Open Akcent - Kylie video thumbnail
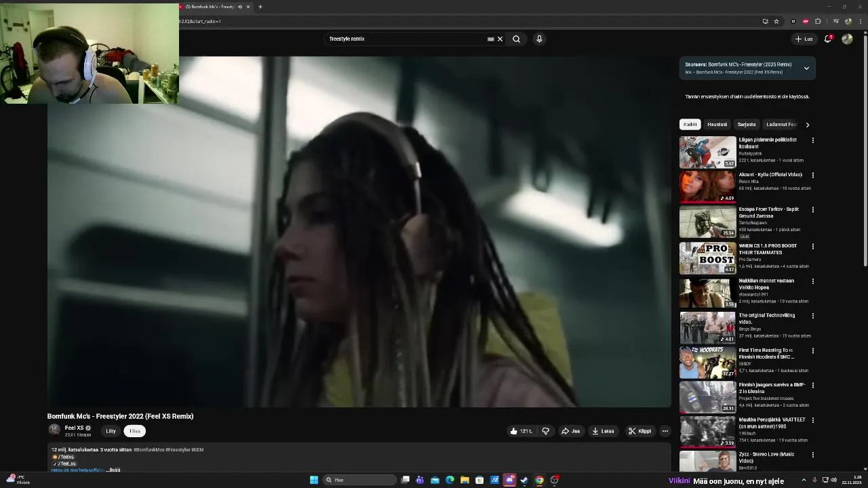This screenshot has width=868, height=488. click(x=707, y=187)
